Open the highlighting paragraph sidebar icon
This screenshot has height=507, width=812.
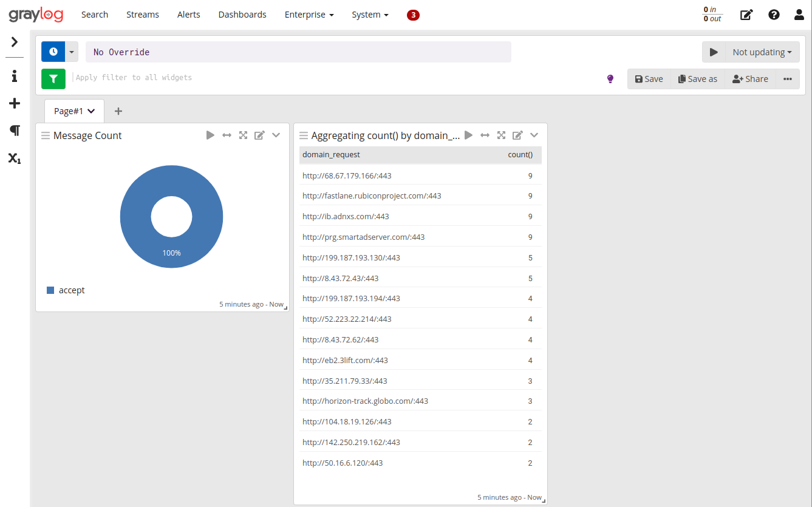tap(15, 131)
